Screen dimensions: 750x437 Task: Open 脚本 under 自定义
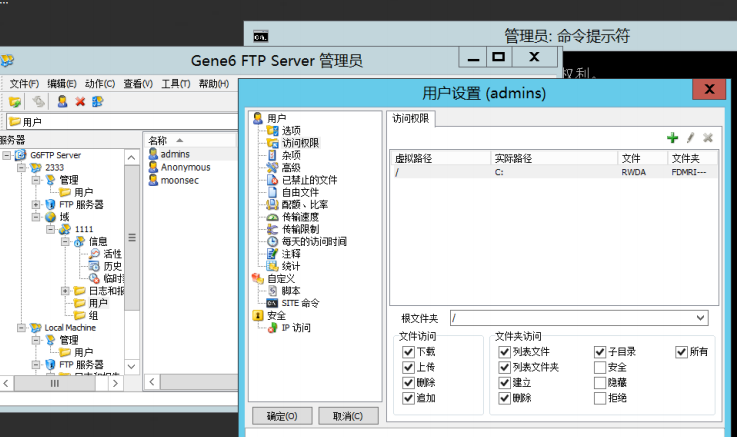click(x=291, y=291)
